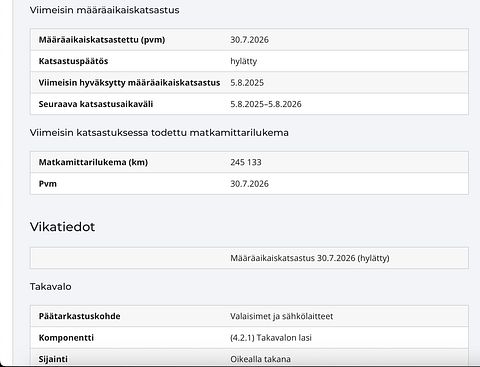The width and height of the screenshot is (480, 367).
Task: Click the label Katsastuspäätös
Action: pyautogui.click(x=73, y=61)
